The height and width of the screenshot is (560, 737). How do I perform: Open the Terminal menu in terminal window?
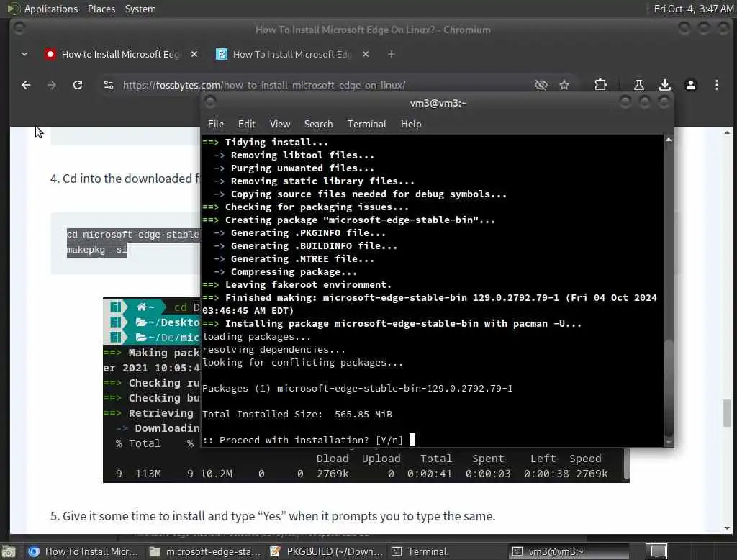pyautogui.click(x=366, y=124)
